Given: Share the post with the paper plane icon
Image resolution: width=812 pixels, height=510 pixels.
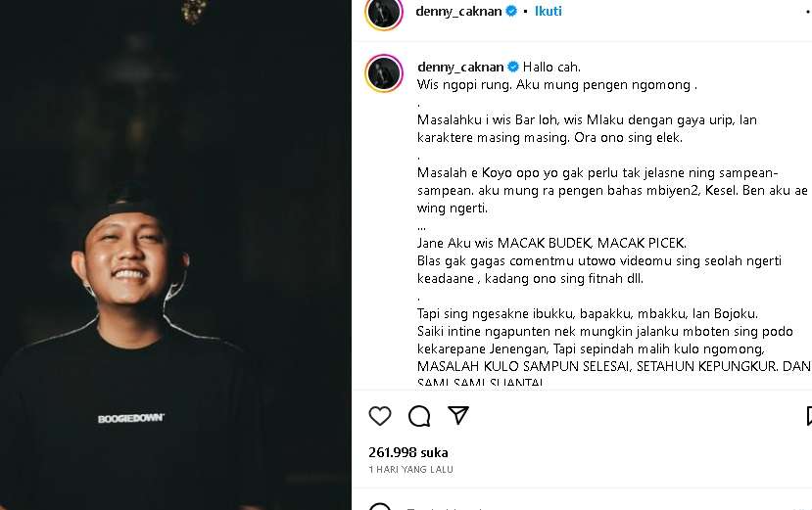Looking at the screenshot, I should [458, 415].
